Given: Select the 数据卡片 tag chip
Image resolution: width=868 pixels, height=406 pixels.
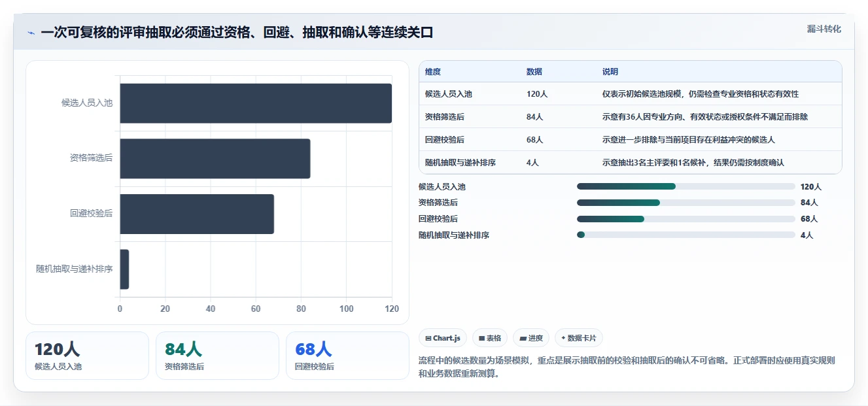Looking at the screenshot, I should coord(579,338).
